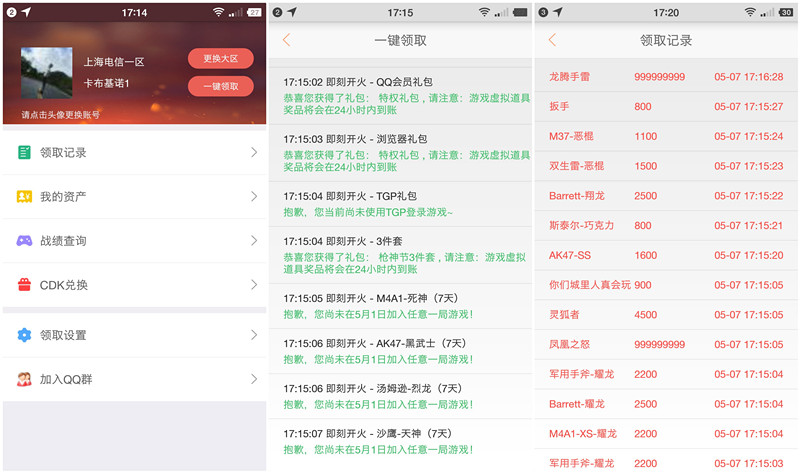Select the 你们城里人真会玩 record row
800x473 pixels.
666,285
